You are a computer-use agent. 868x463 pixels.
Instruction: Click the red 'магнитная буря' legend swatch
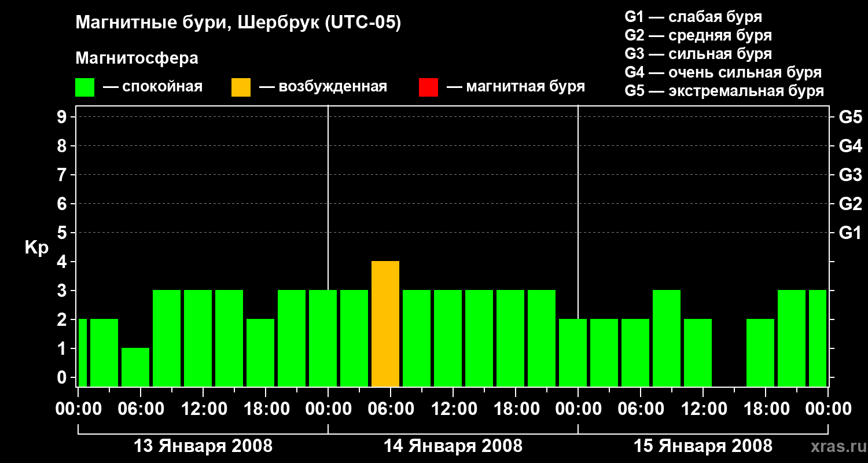[428, 87]
